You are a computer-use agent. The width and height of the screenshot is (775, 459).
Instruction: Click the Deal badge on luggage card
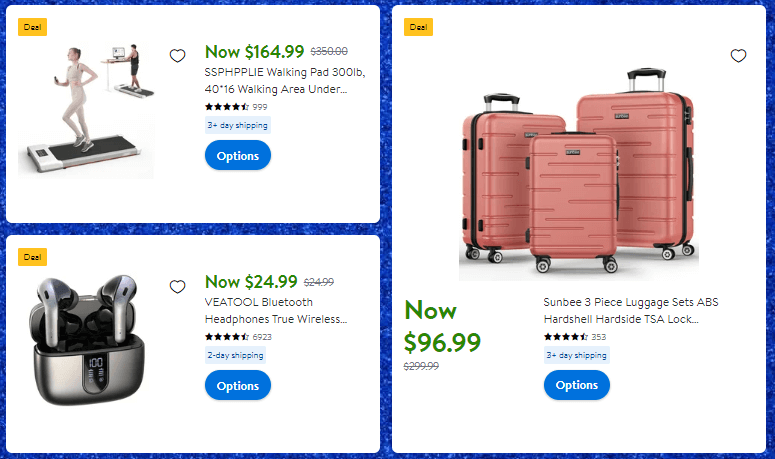click(x=418, y=26)
